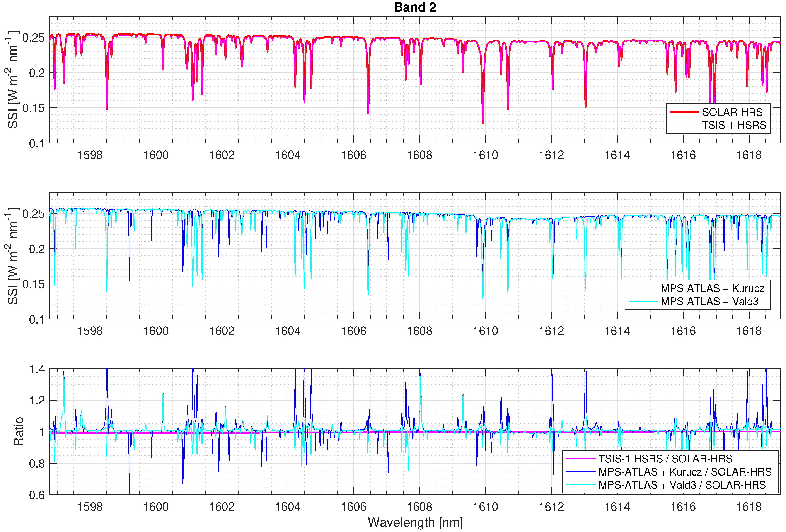Image resolution: width=786 pixels, height=532 pixels.
Task: Click the magenta TSIS-1 HSRS legend line in the top plot
Action: click(684, 125)
